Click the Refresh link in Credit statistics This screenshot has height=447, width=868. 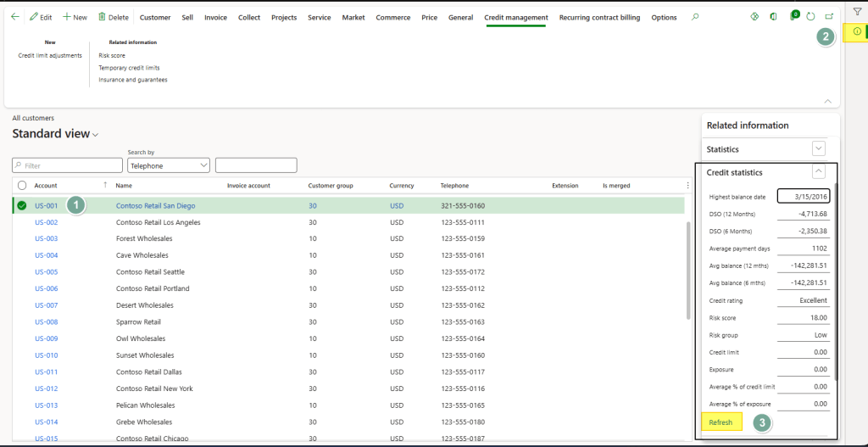click(x=721, y=422)
